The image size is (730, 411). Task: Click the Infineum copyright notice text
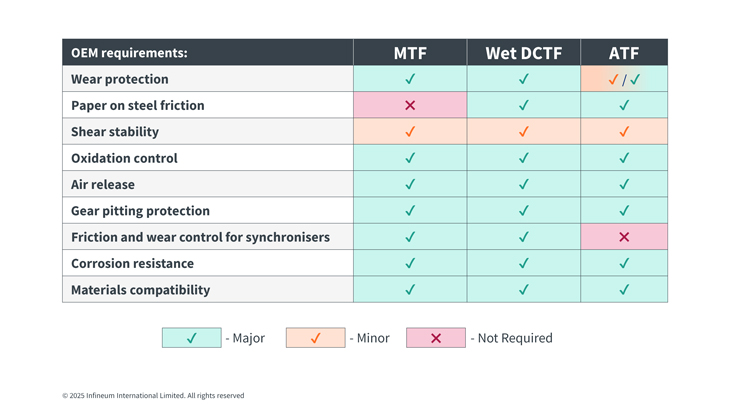(153, 395)
